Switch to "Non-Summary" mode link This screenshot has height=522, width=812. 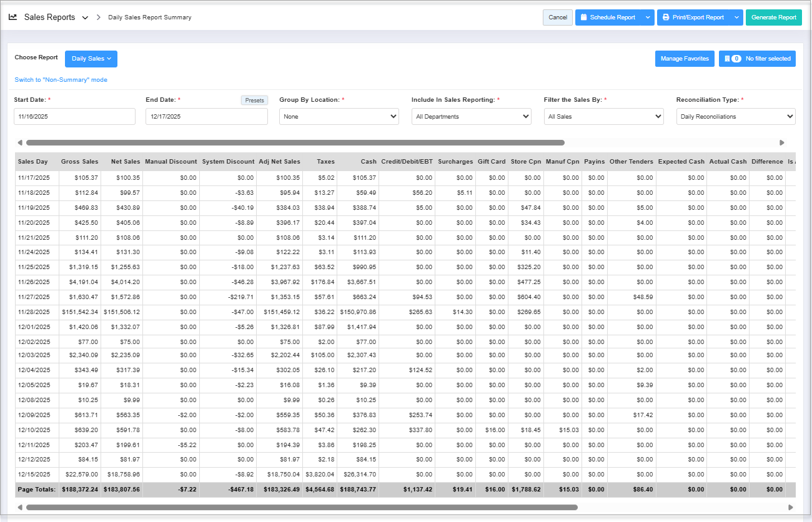[61, 80]
